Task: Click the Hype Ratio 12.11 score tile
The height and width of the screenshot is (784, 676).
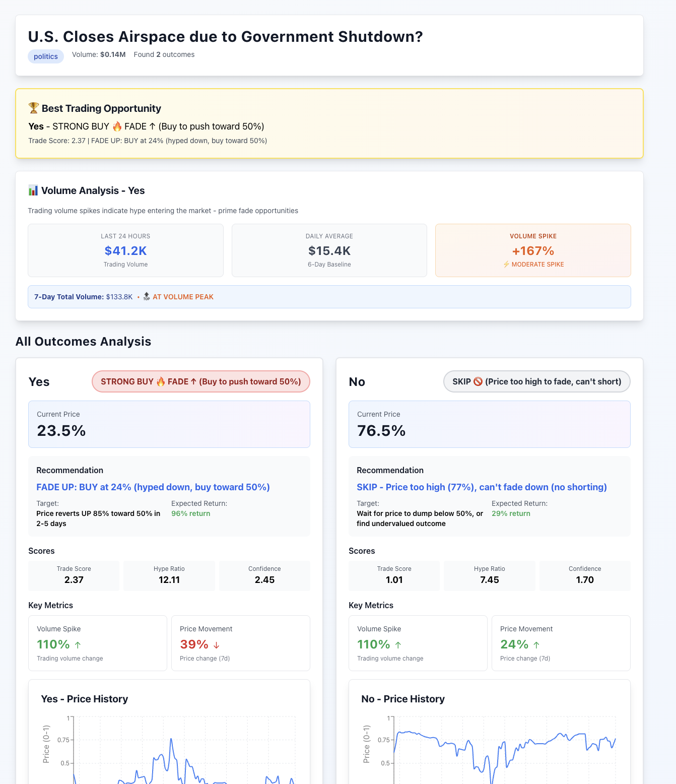Action: [169, 575]
